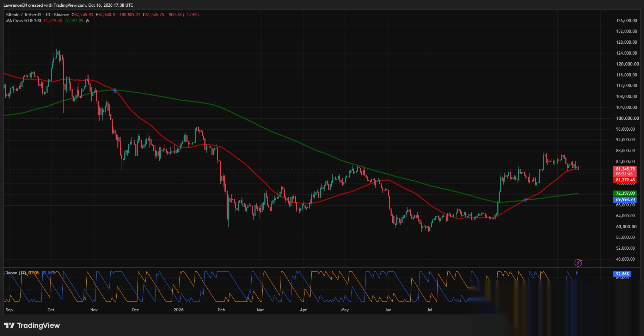Select the MA Cross 50 & 200 legend
644x336 pixels.
point(24,21)
